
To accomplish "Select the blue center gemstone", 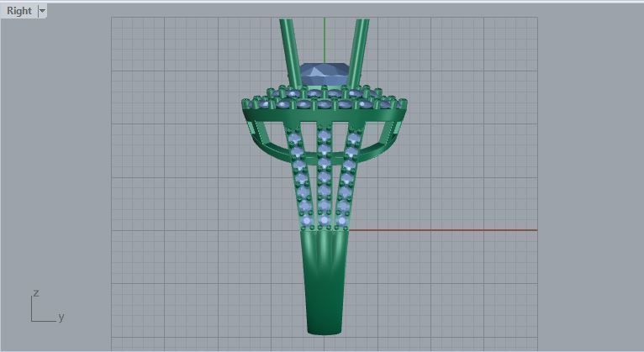I will pos(325,76).
